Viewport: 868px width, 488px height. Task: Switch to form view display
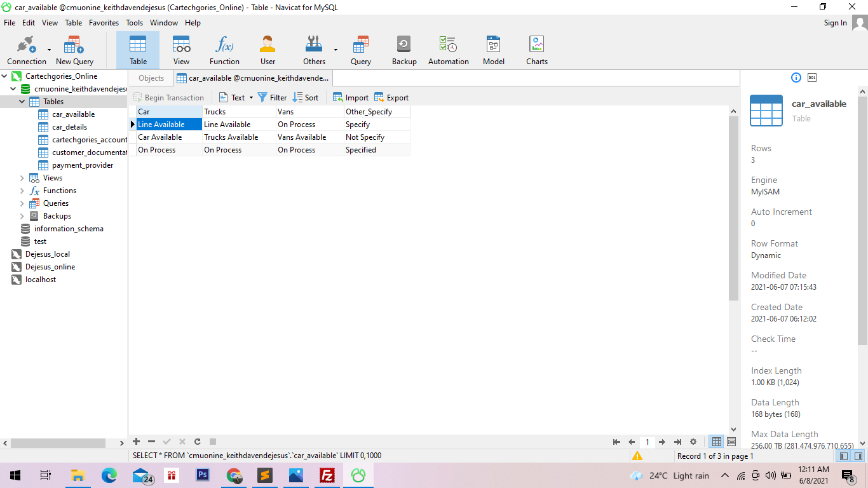(731, 442)
